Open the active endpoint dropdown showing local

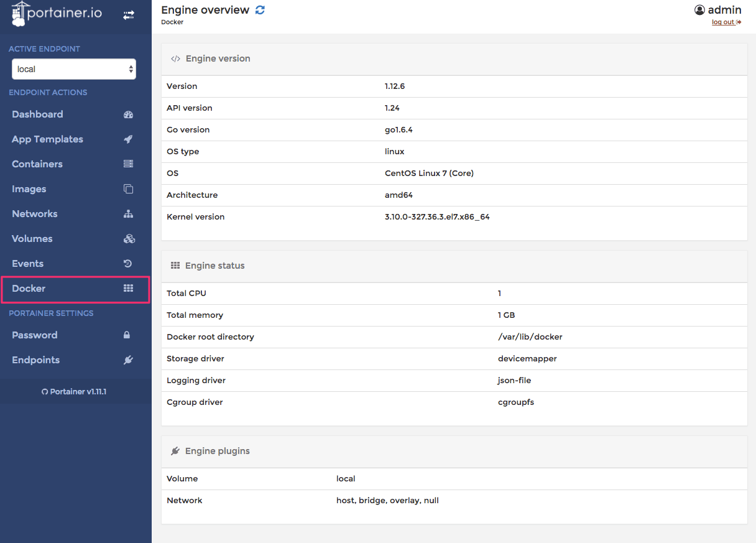pos(74,69)
